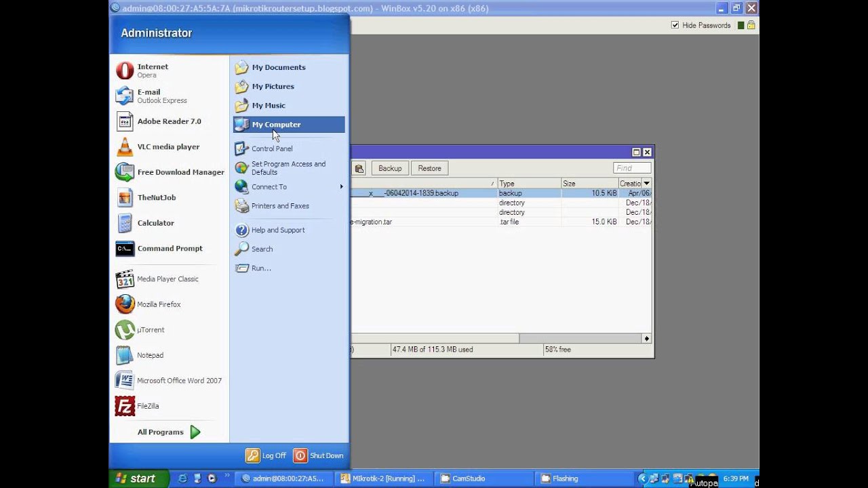Open Command Prompt
Image resolution: width=868 pixels, height=488 pixels.
click(x=170, y=248)
